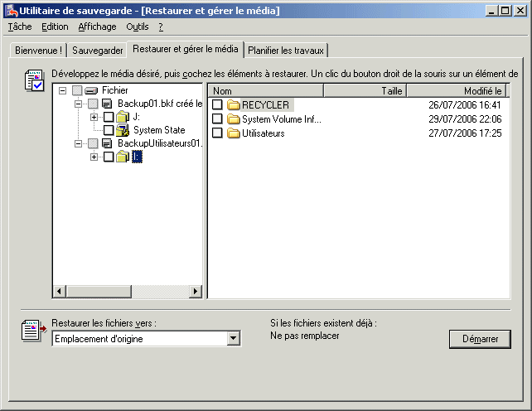
Task: Open the Outils menu
Action: pyautogui.click(x=137, y=27)
